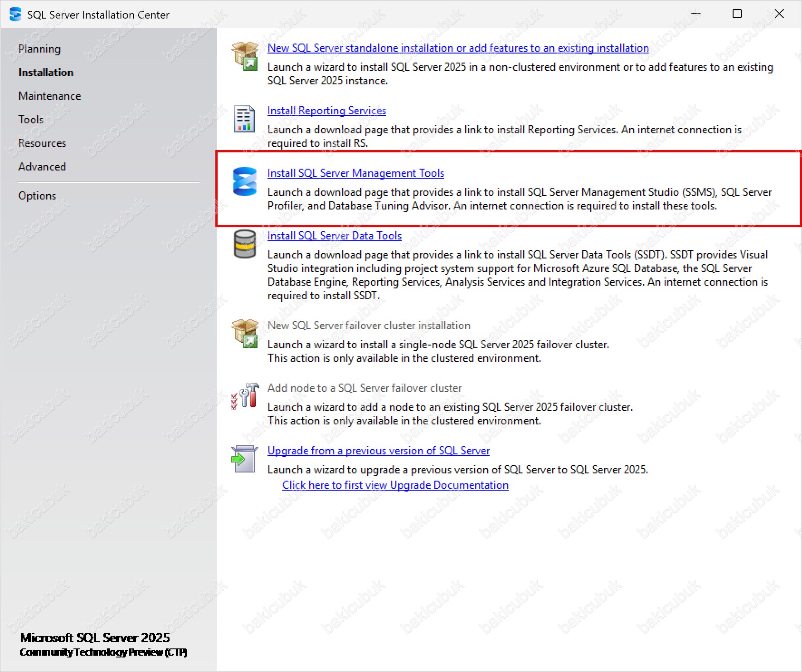
Task: Click 'required to install RS.' description text
Action: point(318,143)
